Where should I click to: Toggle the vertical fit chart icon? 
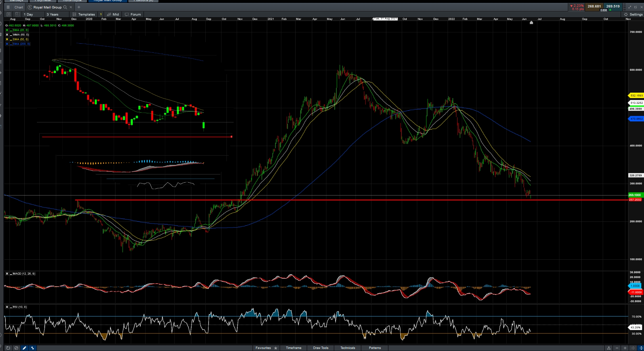[x=641, y=348]
